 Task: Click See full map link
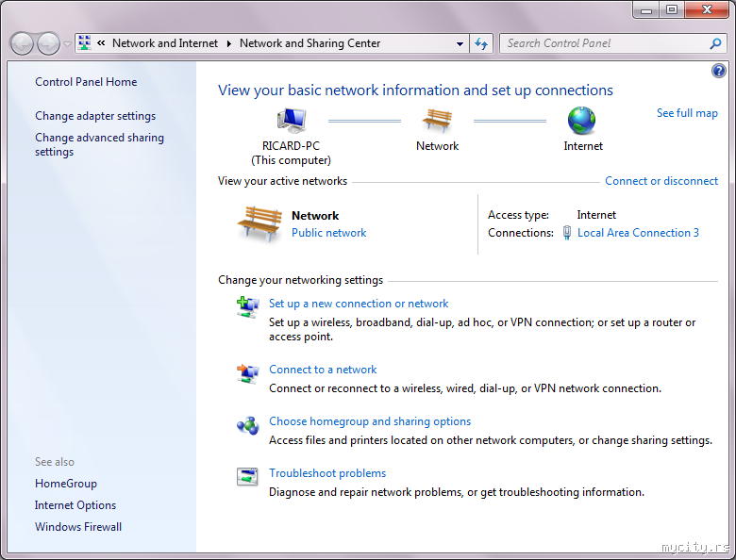click(x=687, y=113)
